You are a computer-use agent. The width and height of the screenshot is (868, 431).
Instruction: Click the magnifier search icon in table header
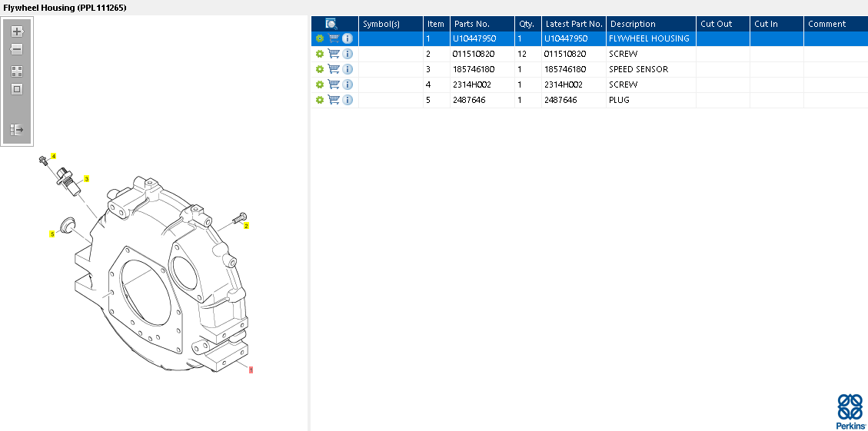click(x=331, y=24)
